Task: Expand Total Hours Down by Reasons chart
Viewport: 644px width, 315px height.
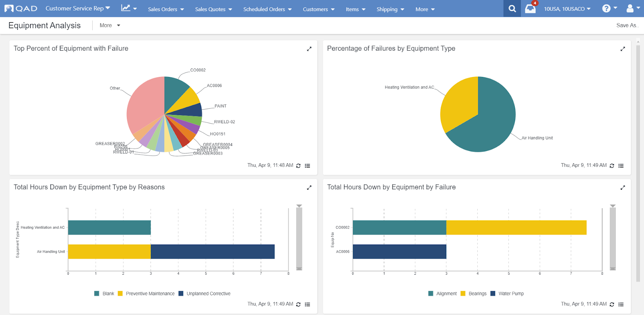Action: click(309, 188)
